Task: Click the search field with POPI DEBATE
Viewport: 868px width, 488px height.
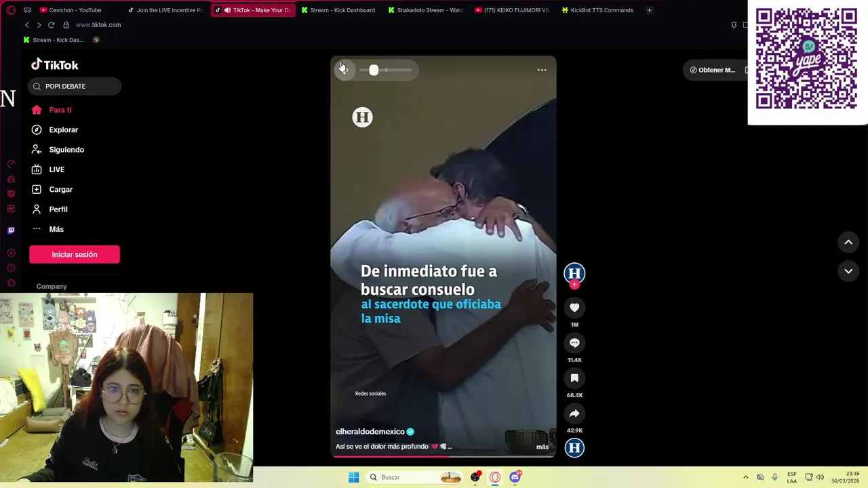Action: point(75,86)
